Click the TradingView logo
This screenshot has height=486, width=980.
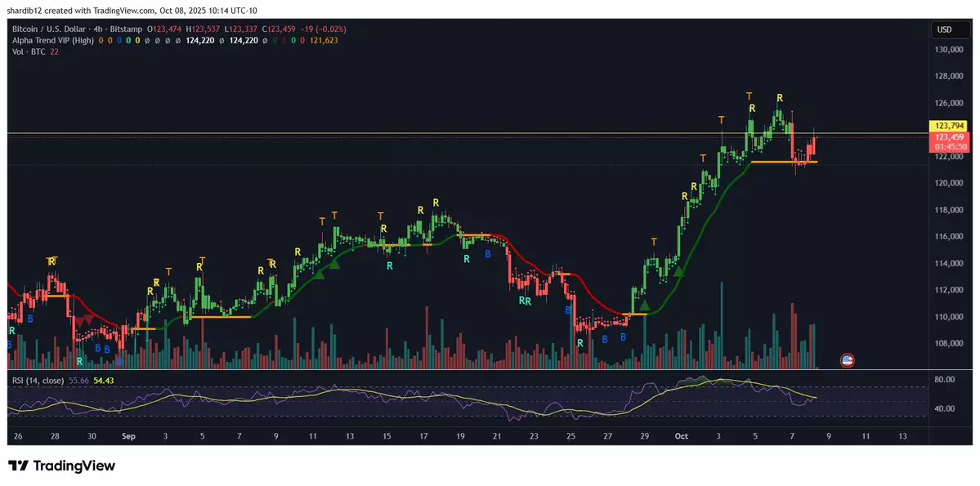(x=62, y=466)
